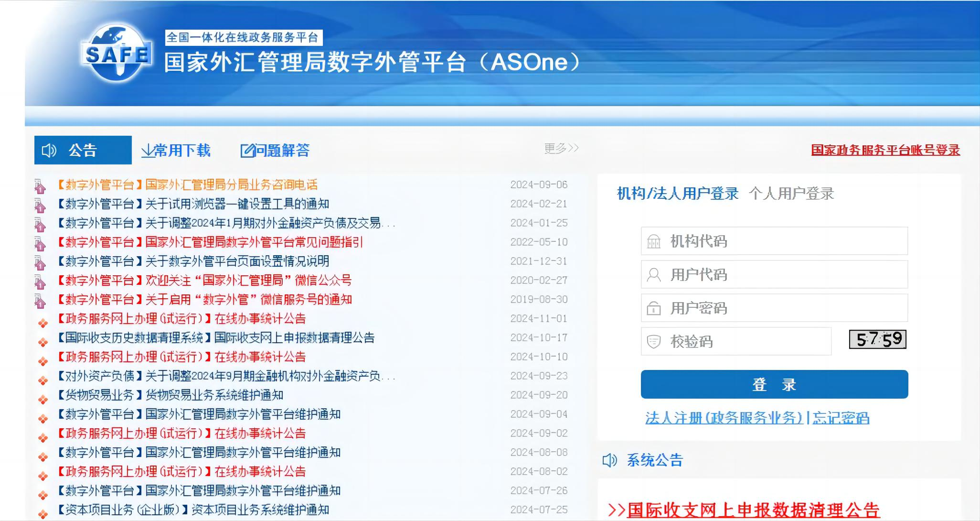
Task: Focus the 机构代码 input field
Action: (775, 241)
